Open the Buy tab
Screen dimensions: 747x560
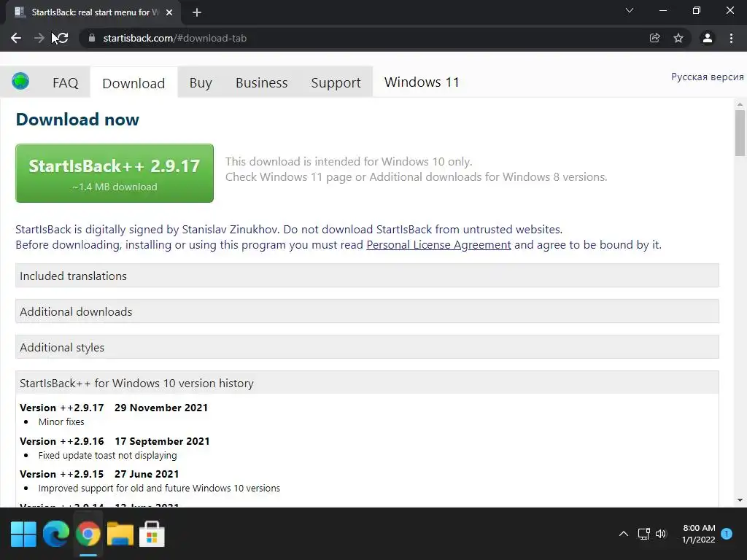click(x=201, y=83)
